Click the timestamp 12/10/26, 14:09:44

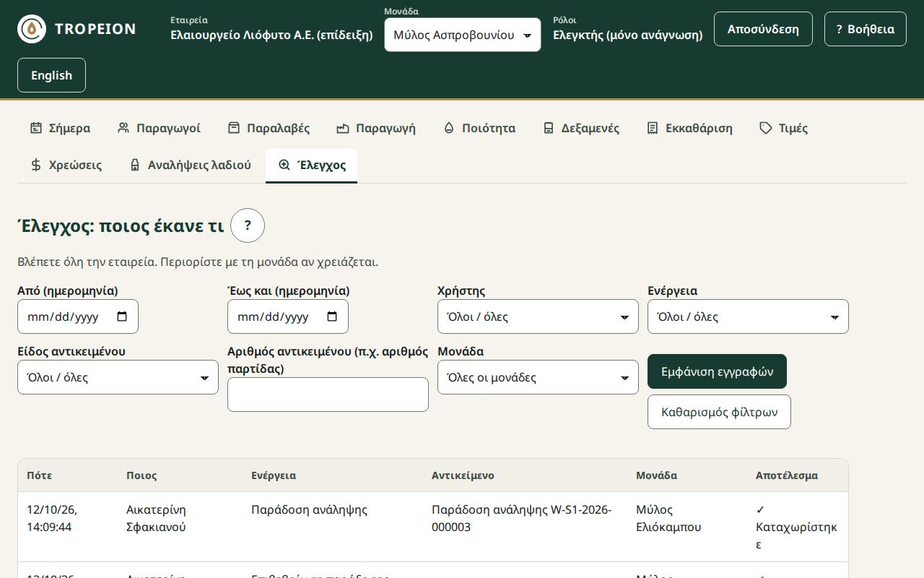[52, 518]
